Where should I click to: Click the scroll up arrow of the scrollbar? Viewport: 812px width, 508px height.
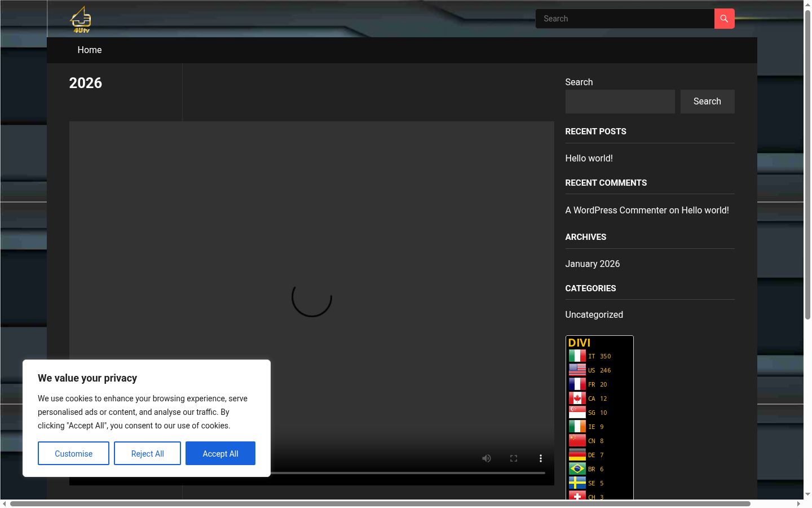[x=807, y=4]
